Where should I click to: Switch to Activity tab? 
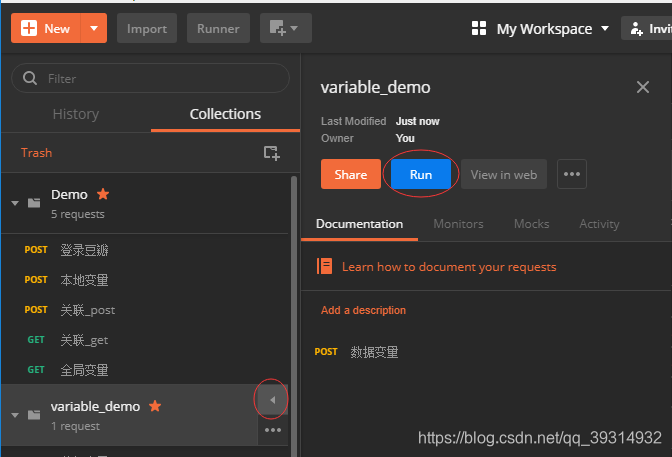599,224
